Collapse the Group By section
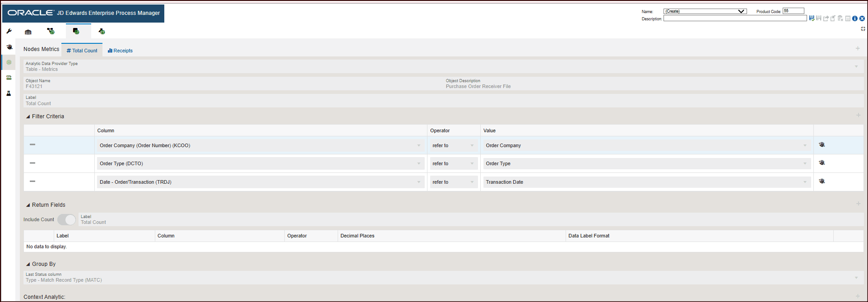The height and width of the screenshot is (302, 868). [28, 264]
